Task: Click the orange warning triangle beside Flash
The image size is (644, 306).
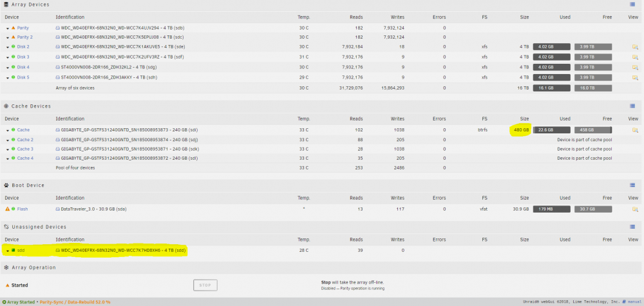Action: (x=7, y=209)
